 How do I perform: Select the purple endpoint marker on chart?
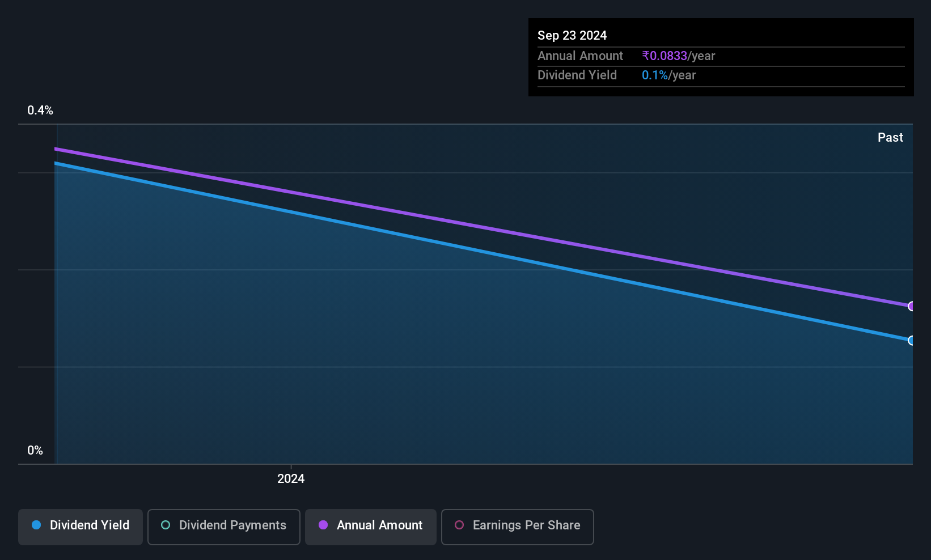pyautogui.click(x=911, y=306)
